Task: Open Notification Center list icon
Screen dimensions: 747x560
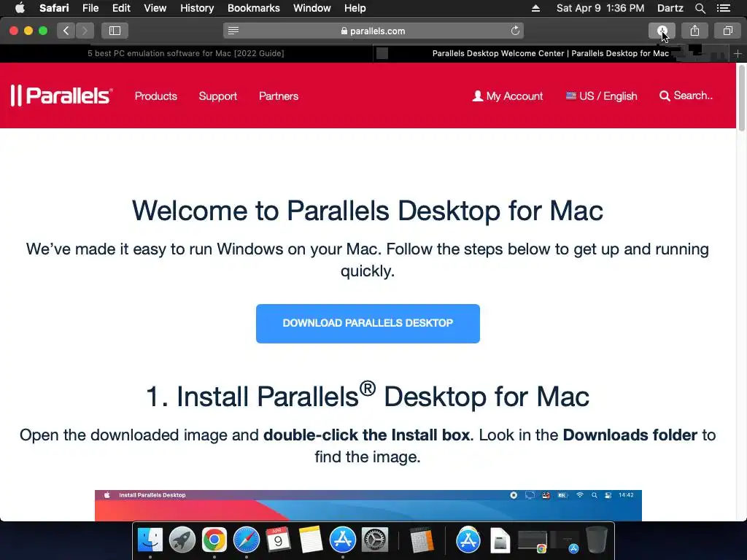Action: 724,8
